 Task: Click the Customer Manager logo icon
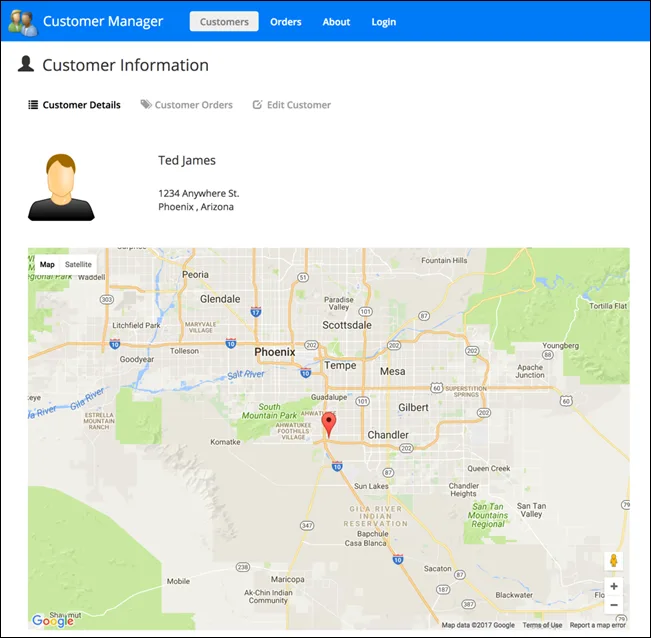click(x=23, y=22)
